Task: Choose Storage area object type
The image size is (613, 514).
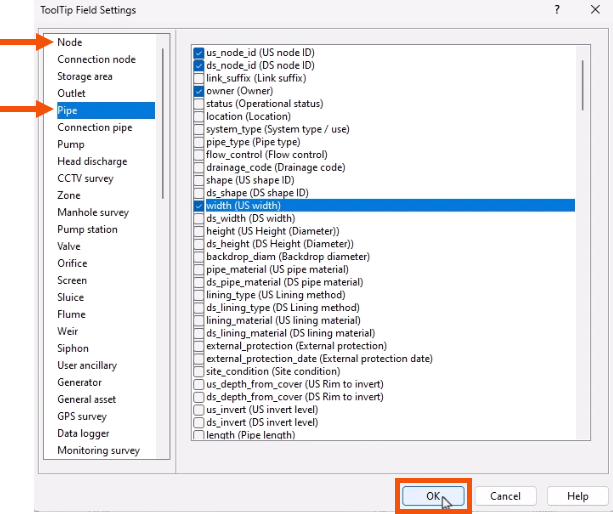Action: 85,76
